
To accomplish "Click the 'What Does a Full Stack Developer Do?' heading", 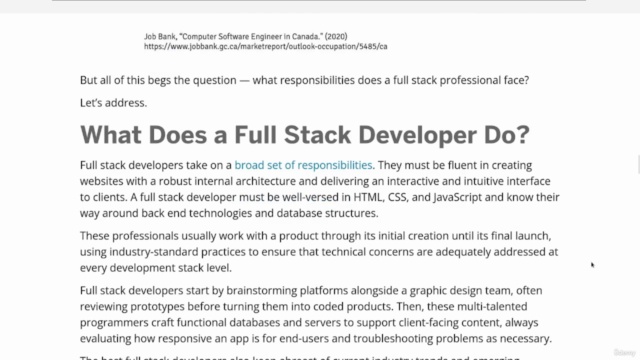I will point(304,135).
